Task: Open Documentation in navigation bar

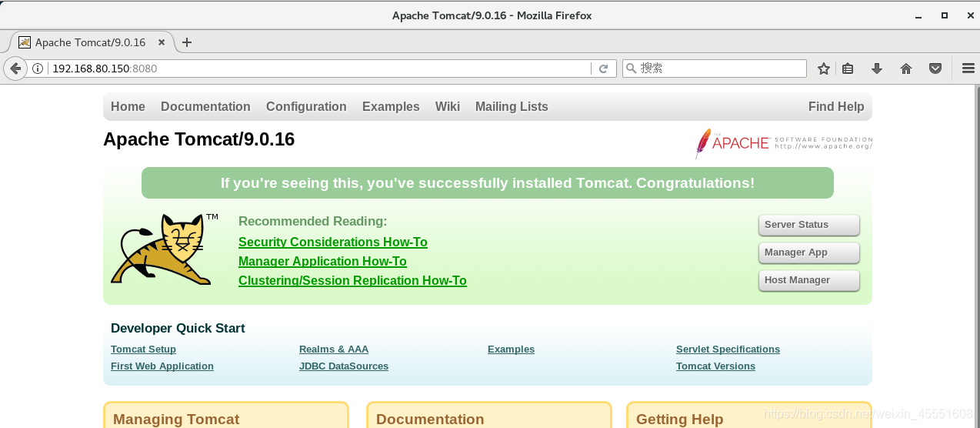Action: [x=205, y=107]
